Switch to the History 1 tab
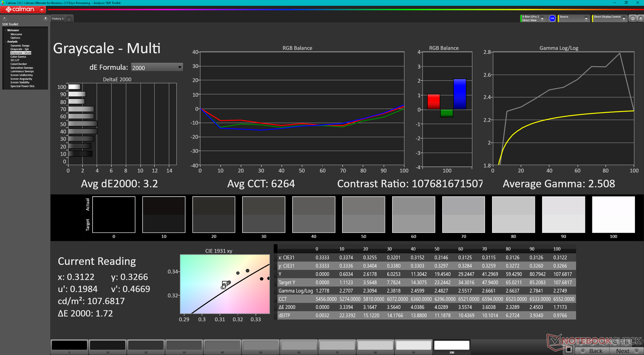 click(x=58, y=19)
